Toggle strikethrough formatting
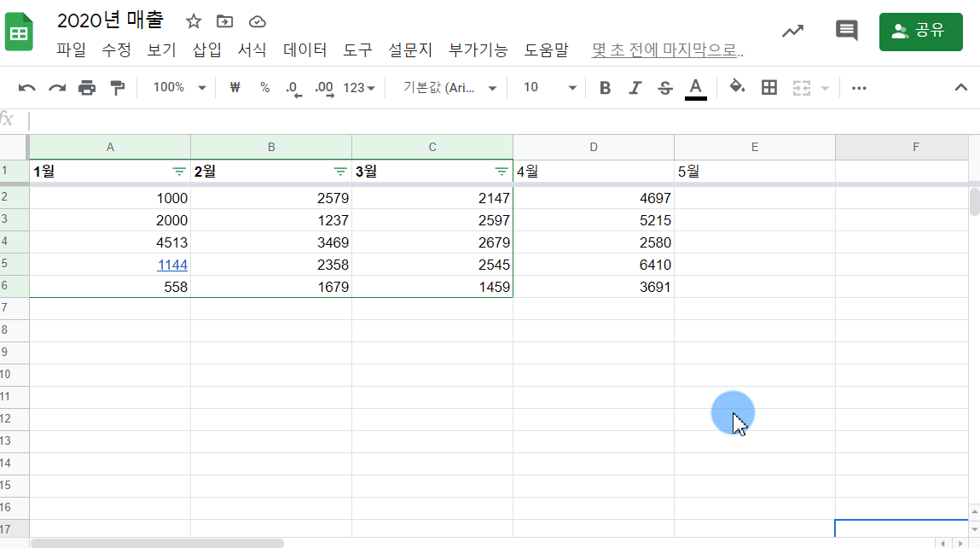 click(x=665, y=88)
